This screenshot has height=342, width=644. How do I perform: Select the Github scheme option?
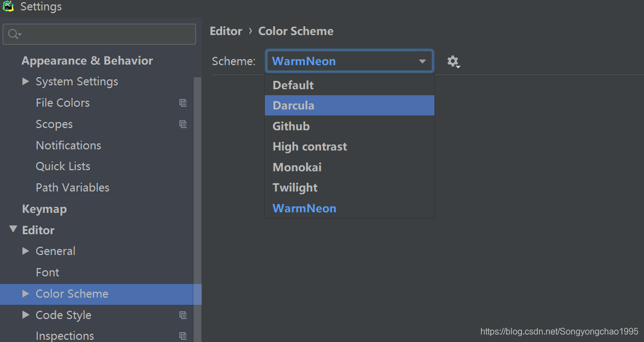tap(350, 126)
